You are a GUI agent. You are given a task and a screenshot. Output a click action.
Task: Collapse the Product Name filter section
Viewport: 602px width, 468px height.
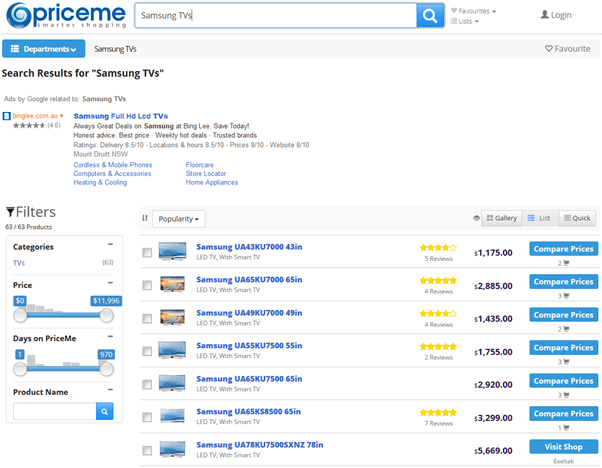click(110, 390)
